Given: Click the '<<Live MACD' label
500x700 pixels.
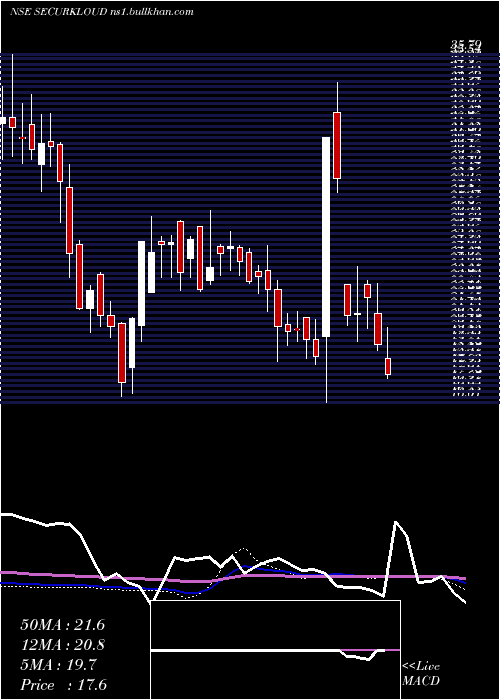Looking at the screenshot, I should pyautogui.click(x=421, y=674).
